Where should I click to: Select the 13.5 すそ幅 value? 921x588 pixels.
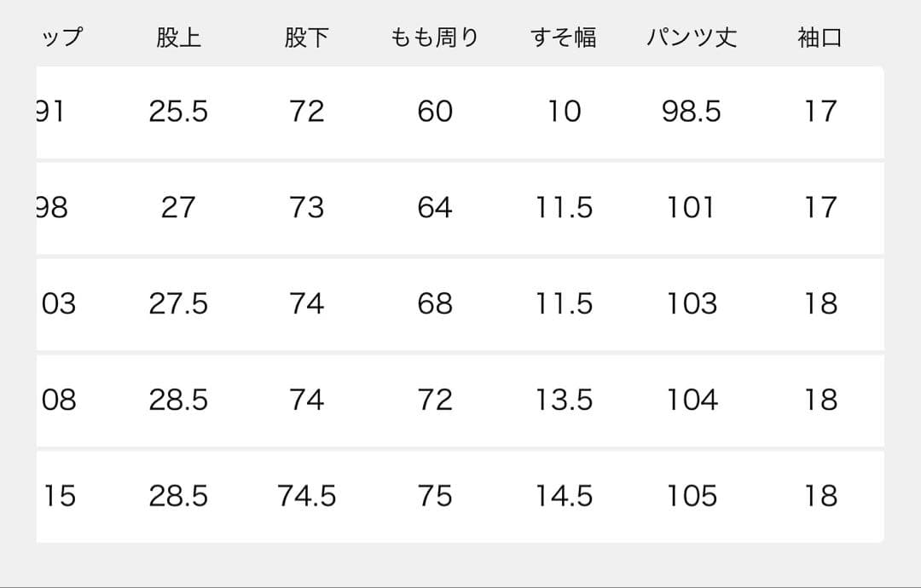[x=564, y=401]
